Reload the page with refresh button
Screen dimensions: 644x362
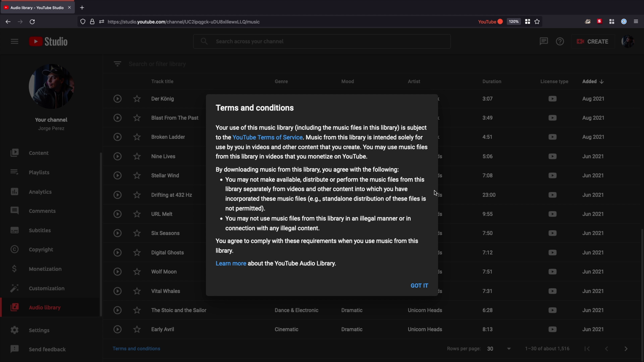[x=32, y=22]
